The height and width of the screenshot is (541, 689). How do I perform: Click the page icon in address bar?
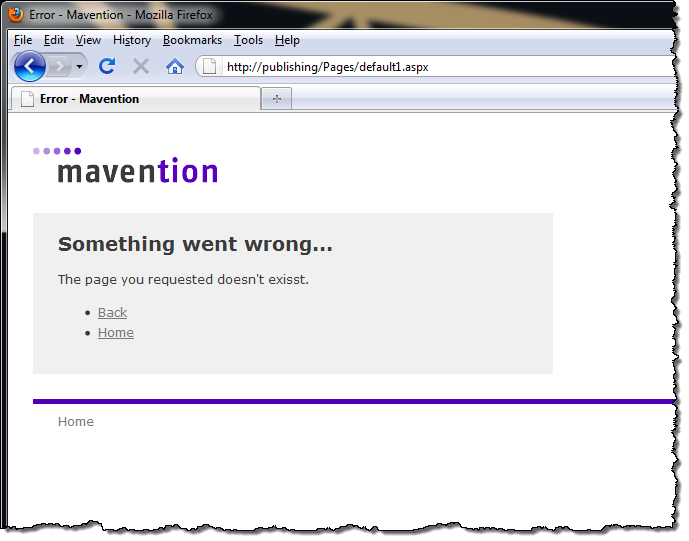click(209, 67)
